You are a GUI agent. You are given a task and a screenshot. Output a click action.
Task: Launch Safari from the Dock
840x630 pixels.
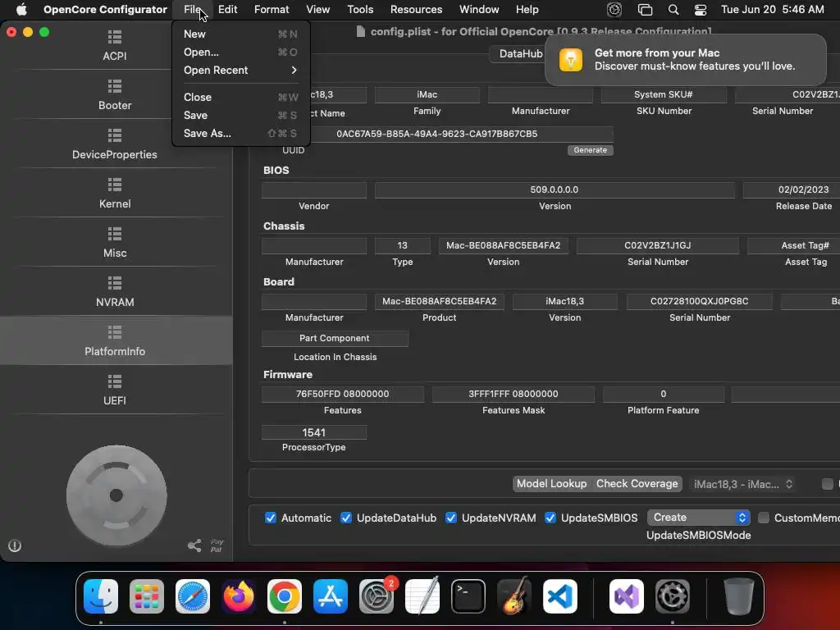click(x=193, y=596)
